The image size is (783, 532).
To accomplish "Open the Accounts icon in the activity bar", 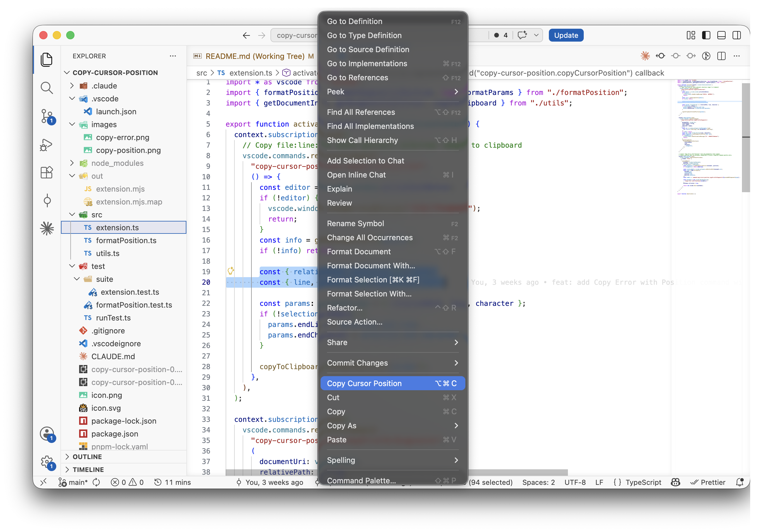I will point(47,434).
